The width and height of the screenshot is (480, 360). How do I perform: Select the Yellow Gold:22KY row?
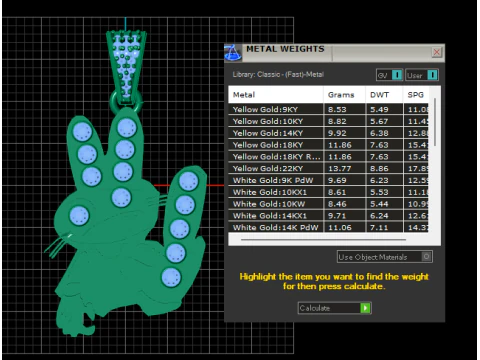tap(328, 168)
